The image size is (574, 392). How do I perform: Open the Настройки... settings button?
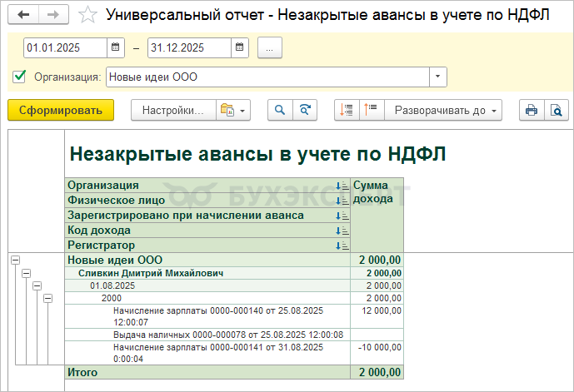172,110
